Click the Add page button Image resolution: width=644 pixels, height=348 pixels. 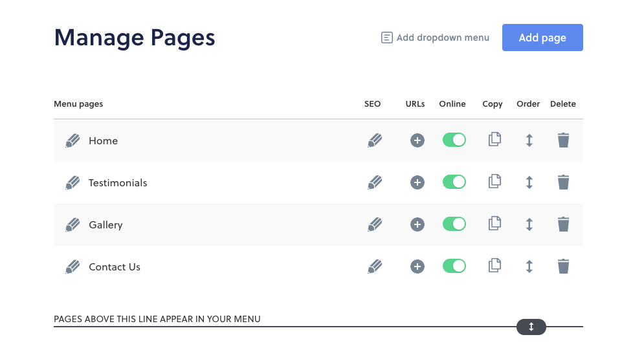tap(542, 38)
